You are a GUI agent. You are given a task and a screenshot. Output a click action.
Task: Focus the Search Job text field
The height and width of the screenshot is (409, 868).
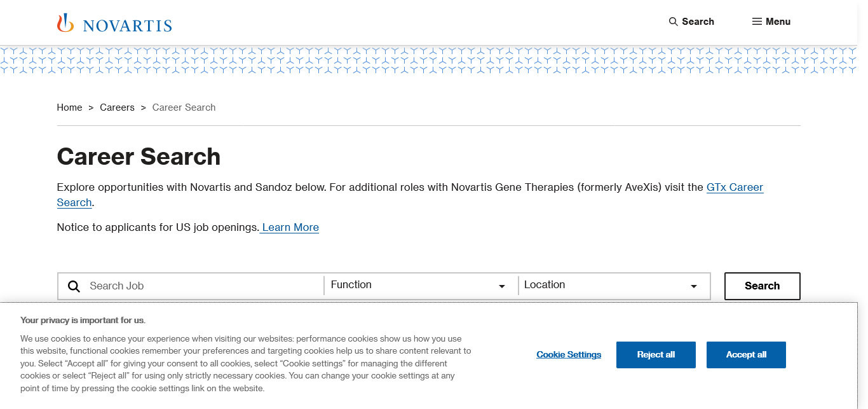[203, 286]
